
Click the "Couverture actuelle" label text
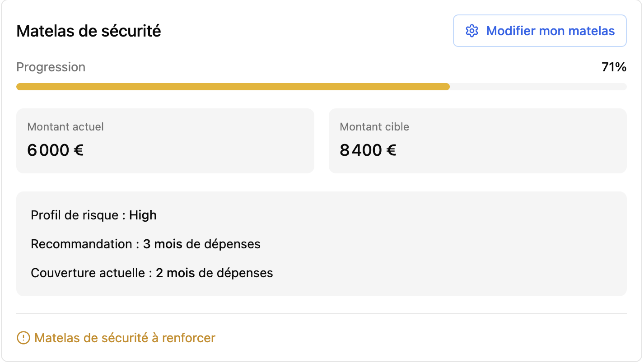tap(88, 273)
